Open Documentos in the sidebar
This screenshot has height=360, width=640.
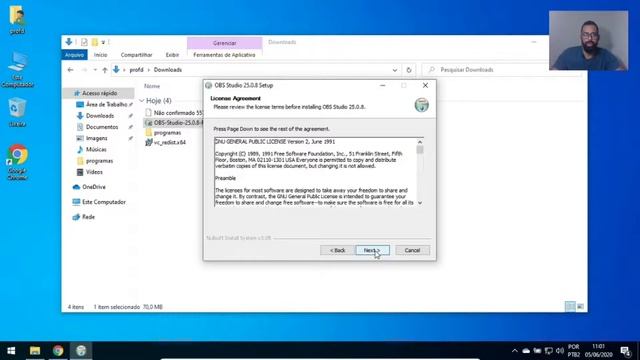point(101,127)
